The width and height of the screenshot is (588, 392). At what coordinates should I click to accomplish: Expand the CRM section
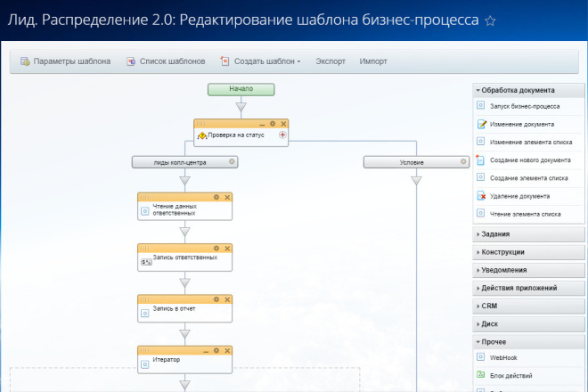[528, 306]
